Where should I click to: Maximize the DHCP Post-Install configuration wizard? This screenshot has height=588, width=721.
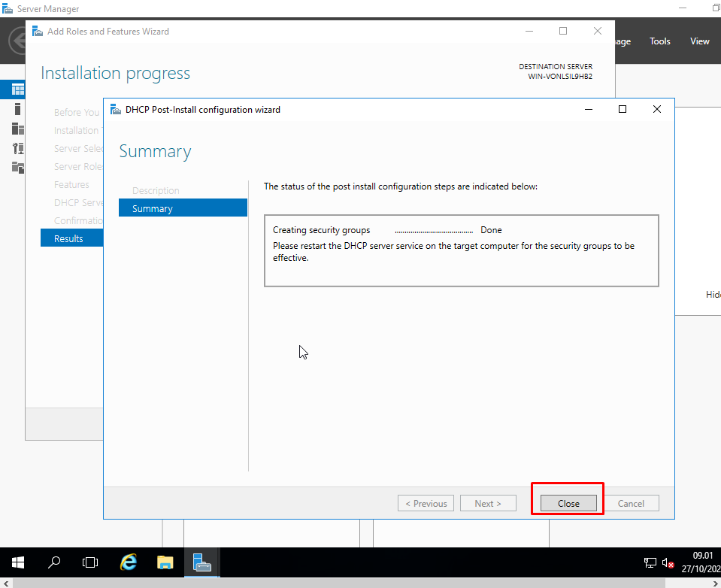[x=623, y=109]
